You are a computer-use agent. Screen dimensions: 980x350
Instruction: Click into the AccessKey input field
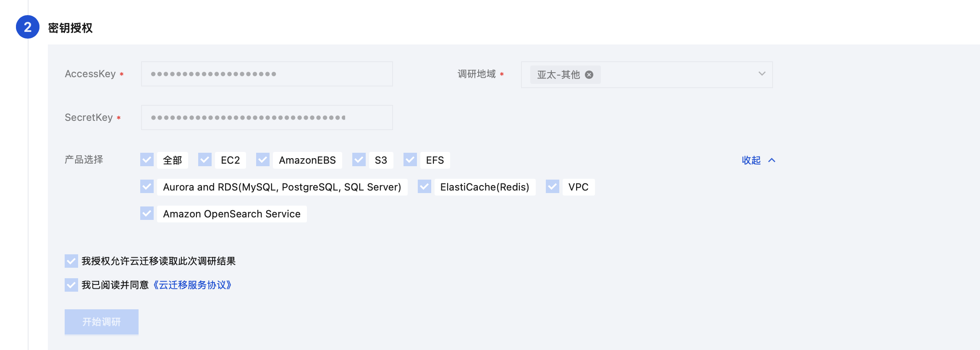click(267, 74)
